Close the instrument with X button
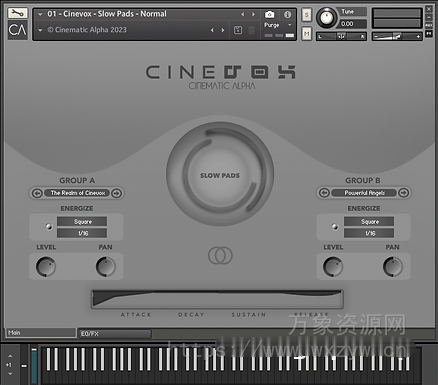Image resolution: width=438 pixels, height=385 pixels. 429,9
